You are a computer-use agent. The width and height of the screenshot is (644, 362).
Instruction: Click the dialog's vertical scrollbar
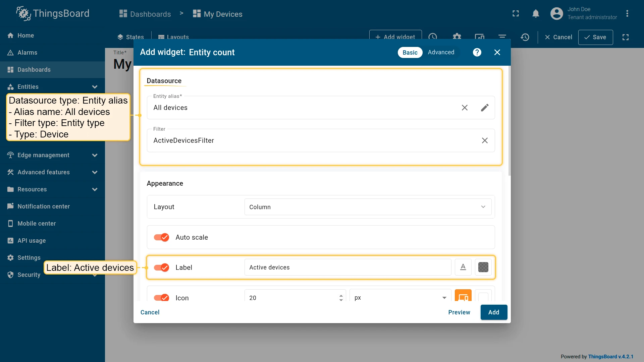[x=509, y=121]
